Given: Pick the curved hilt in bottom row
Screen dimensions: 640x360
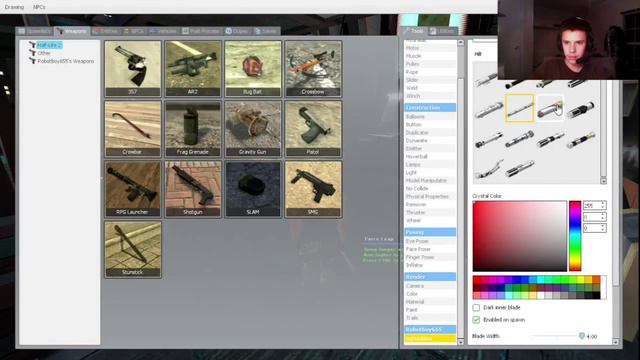Looking at the screenshot, I should coord(489,169).
